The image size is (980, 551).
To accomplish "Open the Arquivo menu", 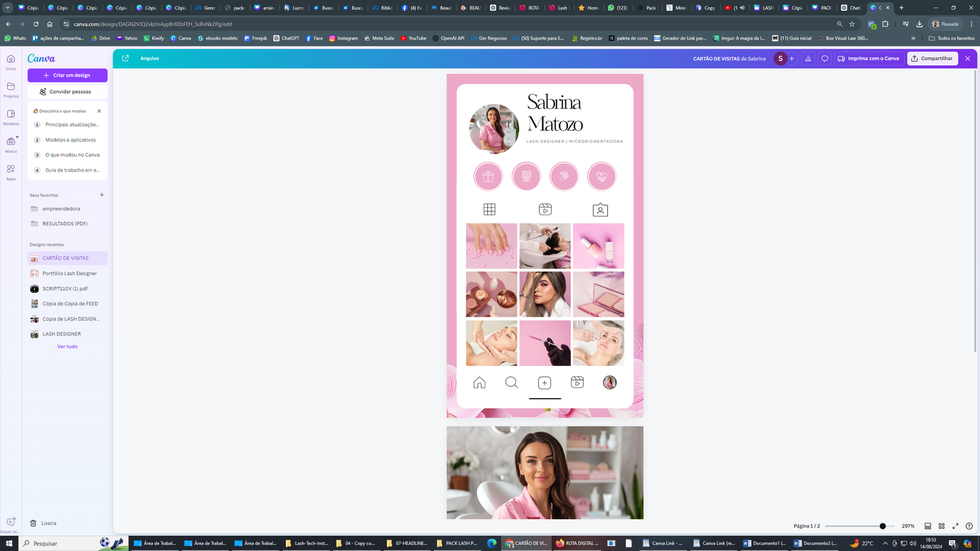I will 150,59.
